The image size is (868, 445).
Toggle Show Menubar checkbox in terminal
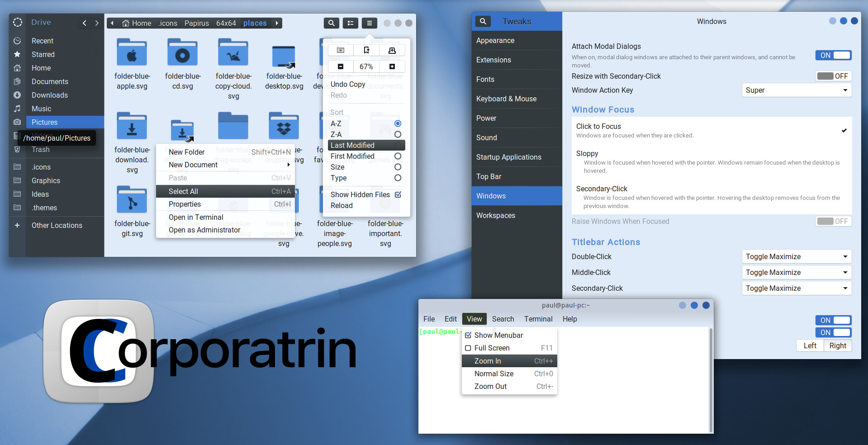468,335
